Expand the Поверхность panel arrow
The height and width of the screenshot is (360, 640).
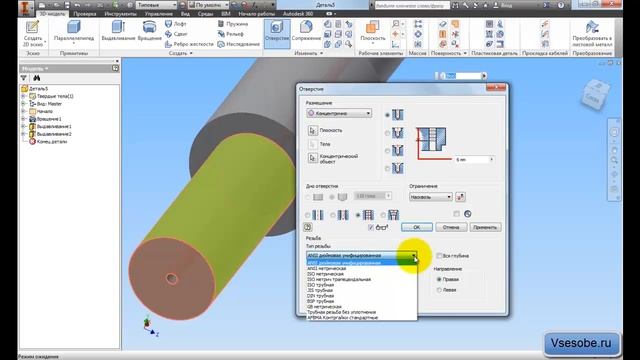pyautogui.click(x=465, y=53)
